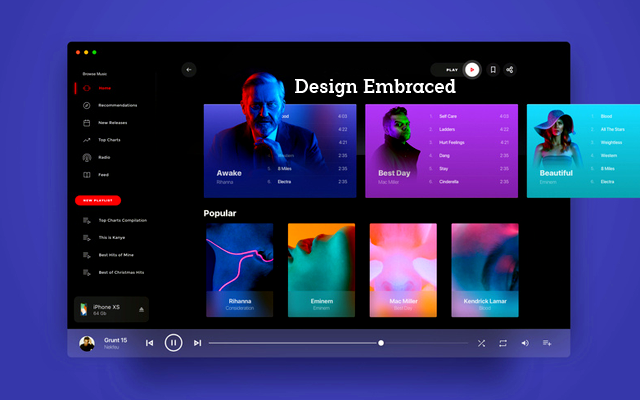Open Feed in the sidebar
This screenshot has height=400, width=640.
pyautogui.click(x=103, y=175)
